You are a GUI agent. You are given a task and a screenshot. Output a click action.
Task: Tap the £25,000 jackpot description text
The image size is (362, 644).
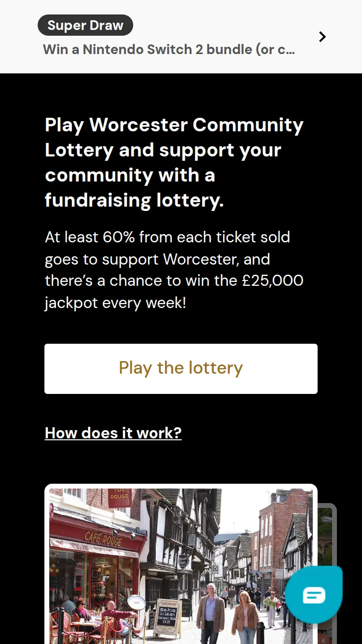point(174,269)
